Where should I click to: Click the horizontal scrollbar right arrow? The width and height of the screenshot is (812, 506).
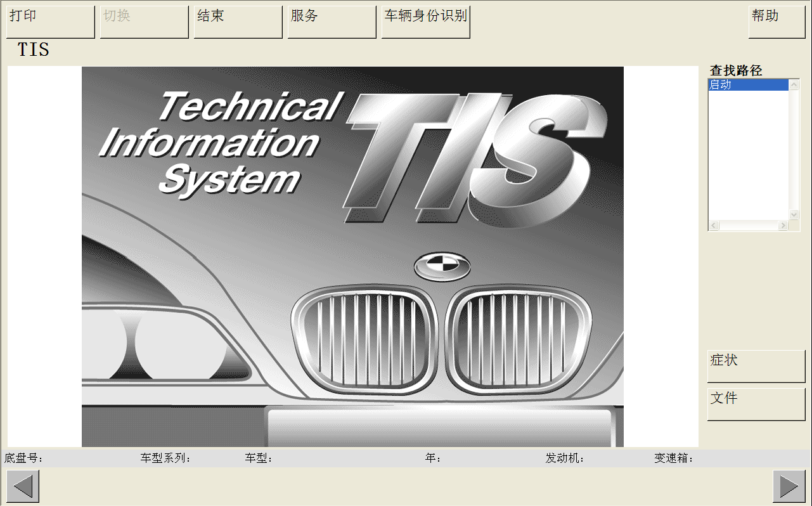coord(783,226)
